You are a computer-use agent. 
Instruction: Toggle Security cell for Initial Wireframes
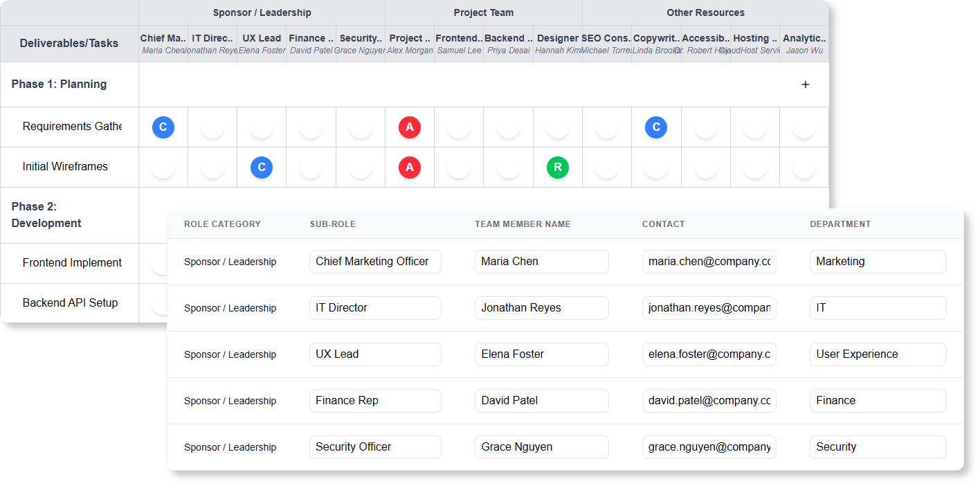click(x=361, y=167)
